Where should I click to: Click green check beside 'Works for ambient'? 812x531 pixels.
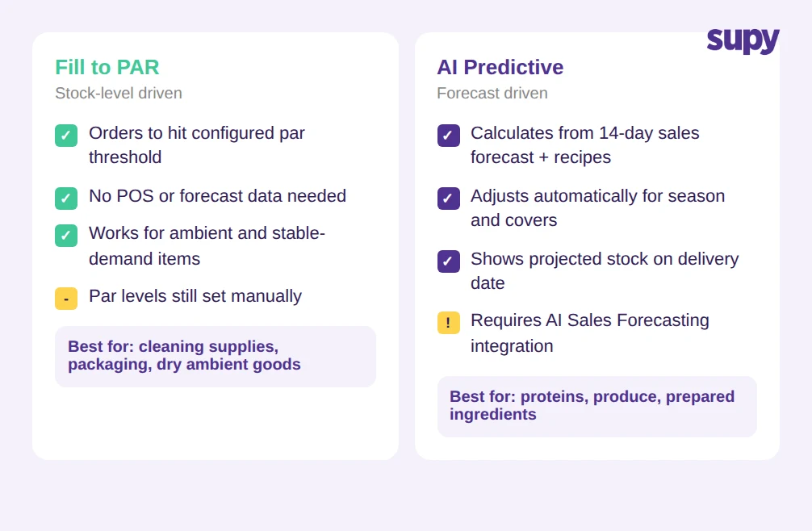[66, 236]
